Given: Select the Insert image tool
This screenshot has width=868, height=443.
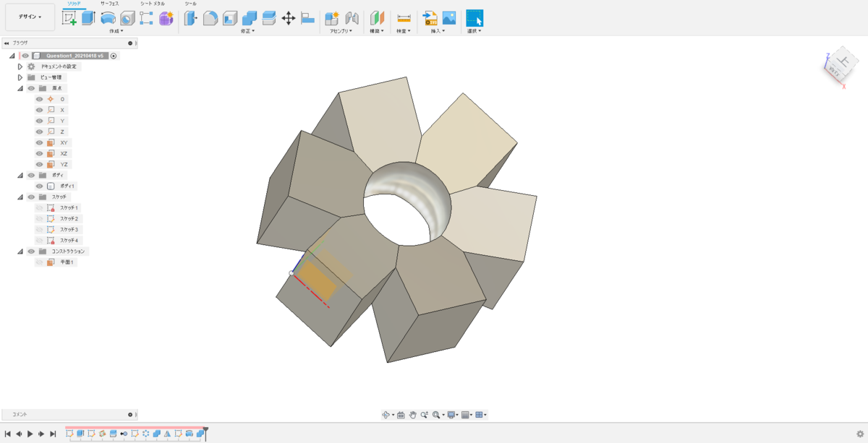Looking at the screenshot, I should 449,18.
